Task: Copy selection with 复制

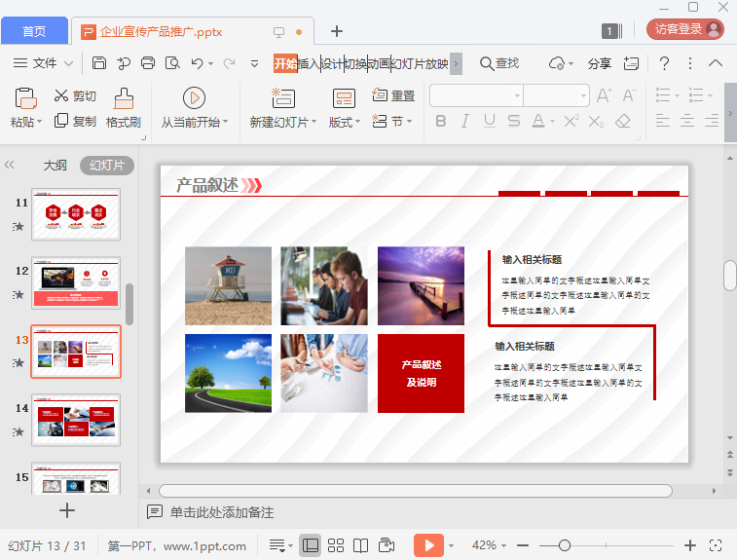Action: 75,122
